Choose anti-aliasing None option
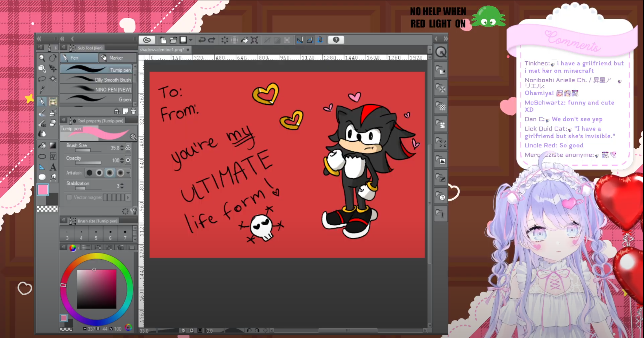 pyautogui.click(x=89, y=173)
